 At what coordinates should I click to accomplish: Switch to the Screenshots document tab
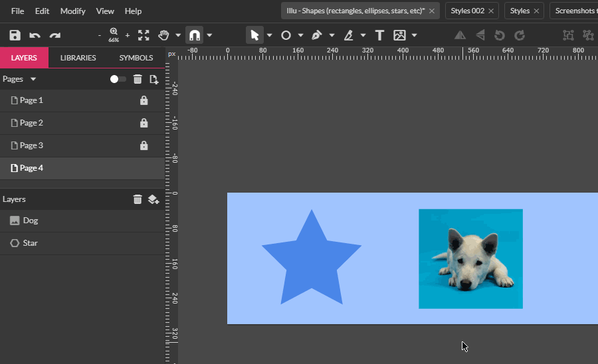tap(574, 11)
